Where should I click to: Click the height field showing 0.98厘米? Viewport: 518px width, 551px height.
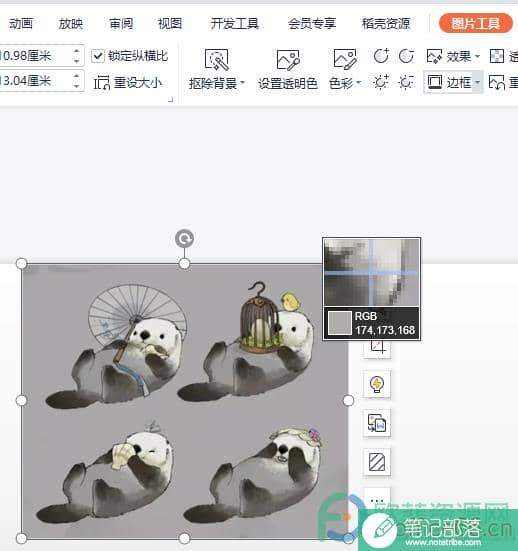pos(35,56)
